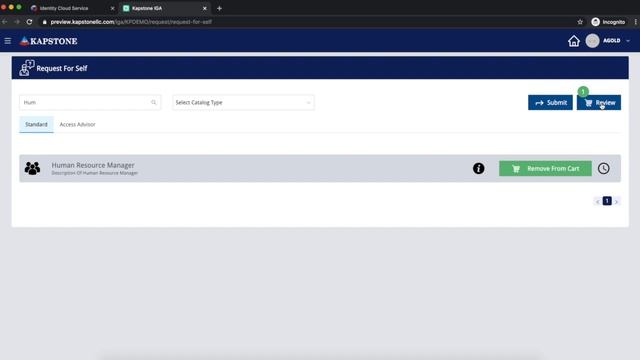640x360 pixels.
Task: Click the Kapstone logo
Action: coord(48,41)
